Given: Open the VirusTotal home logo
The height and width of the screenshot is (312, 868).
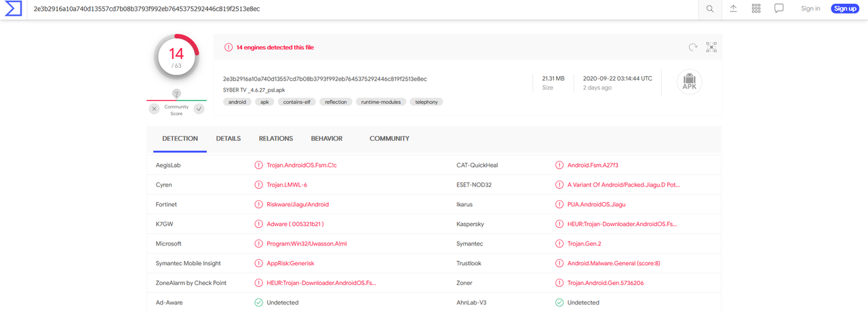Looking at the screenshot, I should tap(13, 9).
